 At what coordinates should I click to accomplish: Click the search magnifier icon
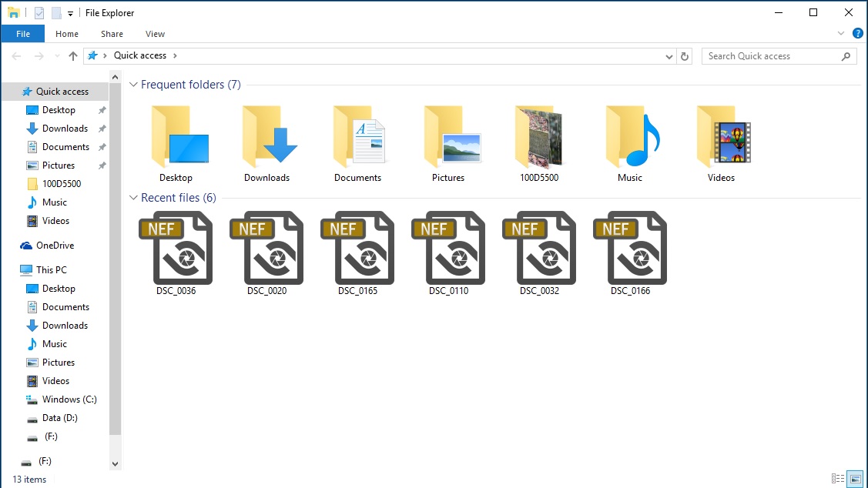[846, 56]
